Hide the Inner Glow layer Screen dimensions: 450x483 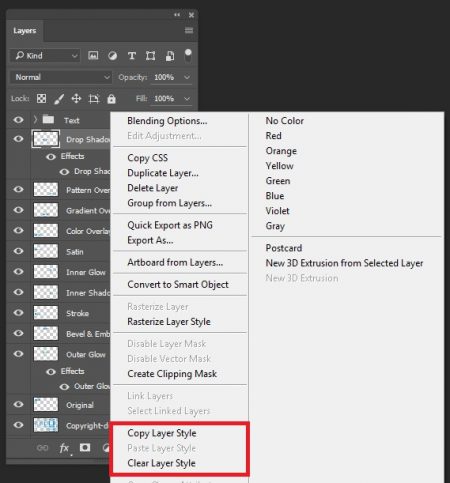click(18, 271)
